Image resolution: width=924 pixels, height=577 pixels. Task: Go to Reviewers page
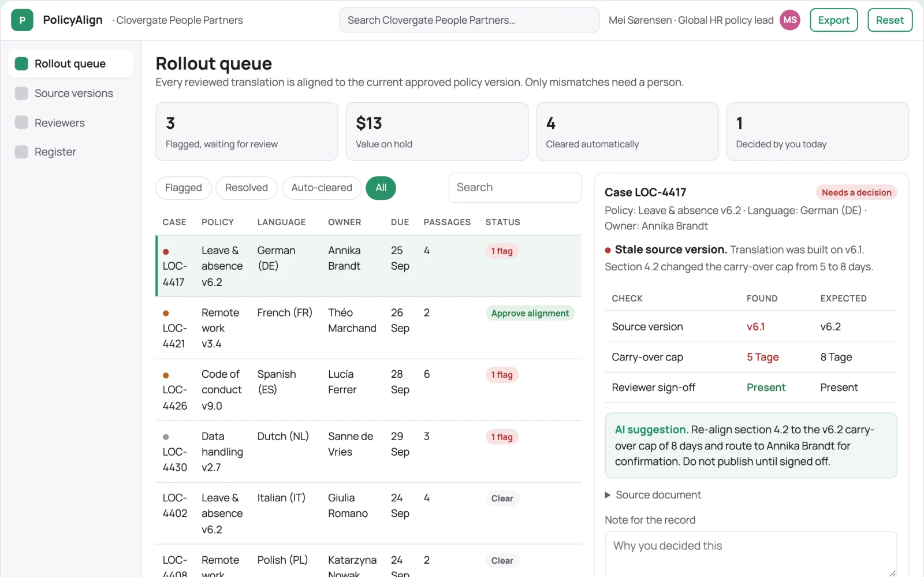pos(70,122)
